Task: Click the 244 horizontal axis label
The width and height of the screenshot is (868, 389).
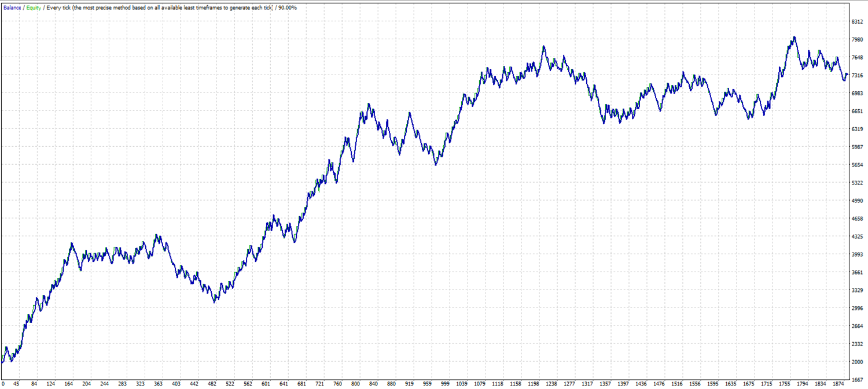Action: [105, 384]
